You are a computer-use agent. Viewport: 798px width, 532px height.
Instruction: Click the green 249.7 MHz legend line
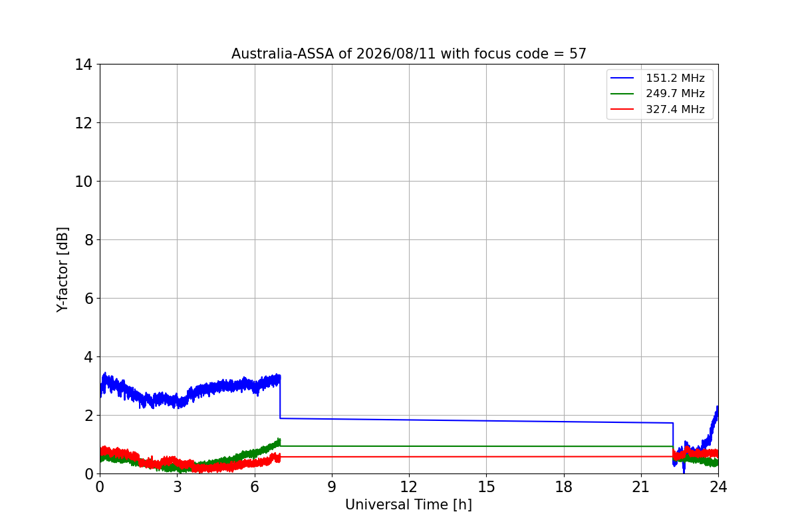point(622,94)
